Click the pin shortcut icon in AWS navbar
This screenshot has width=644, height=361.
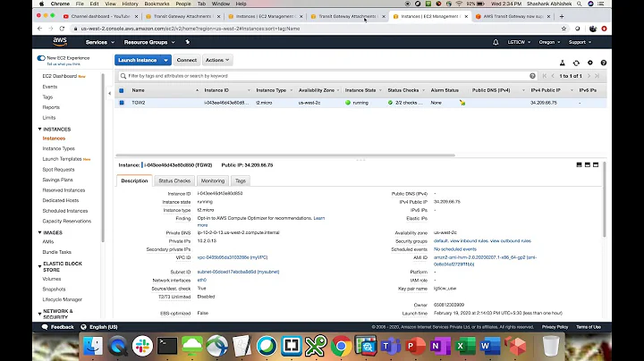(188, 42)
